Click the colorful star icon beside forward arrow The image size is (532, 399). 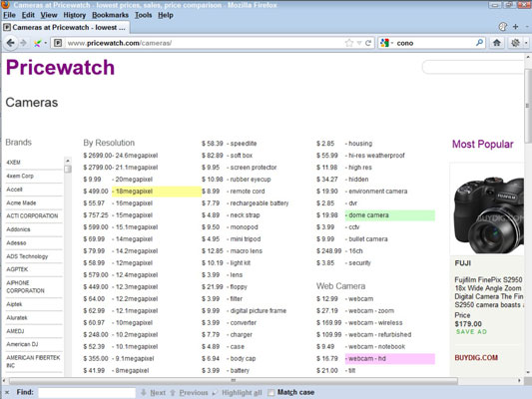(x=37, y=43)
